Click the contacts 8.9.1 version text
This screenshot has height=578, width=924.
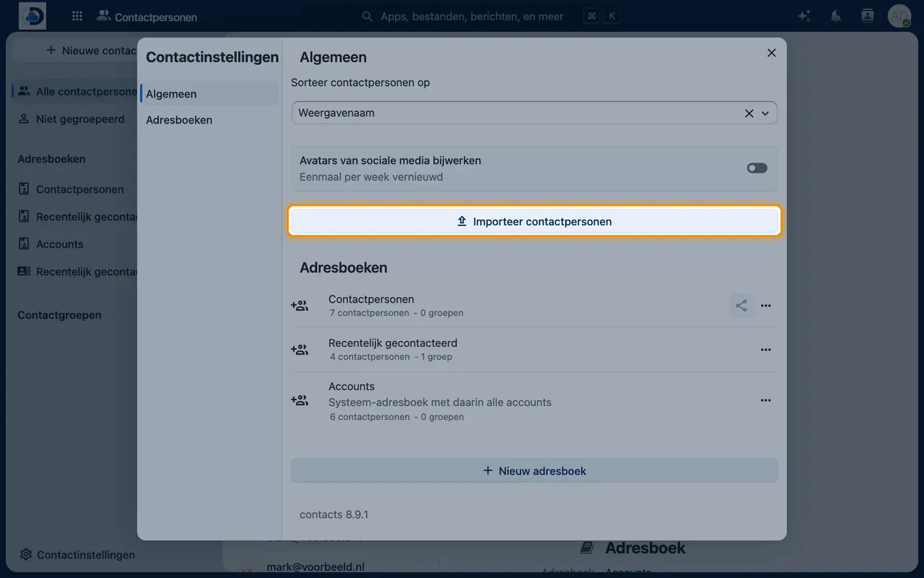click(334, 514)
